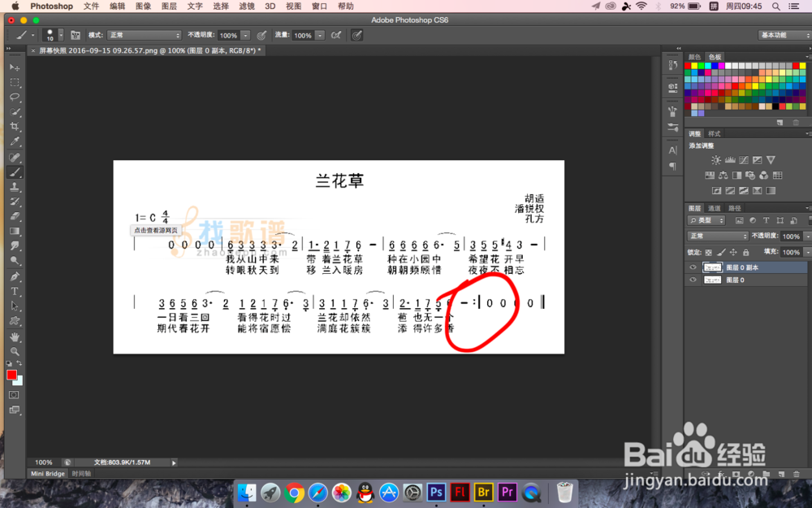Image resolution: width=812 pixels, height=508 pixels.
Task: Open the 流量 flow slider dropdown
Action: click(x=321, y=35)
